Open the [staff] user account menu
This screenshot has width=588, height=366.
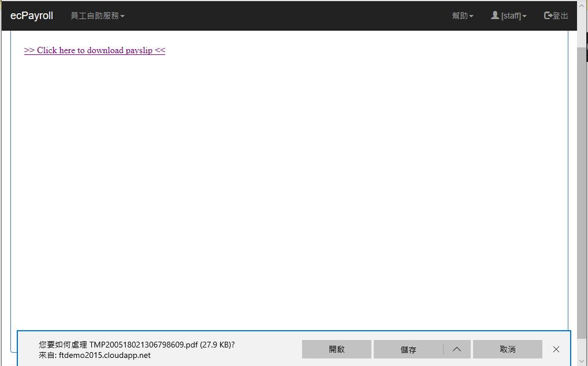pos(508,16)
